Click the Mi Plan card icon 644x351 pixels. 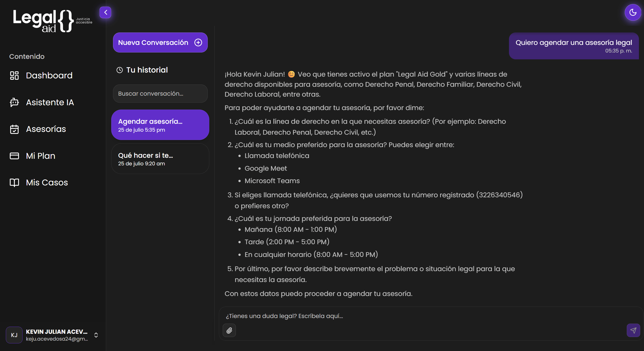tap(14, 156)
